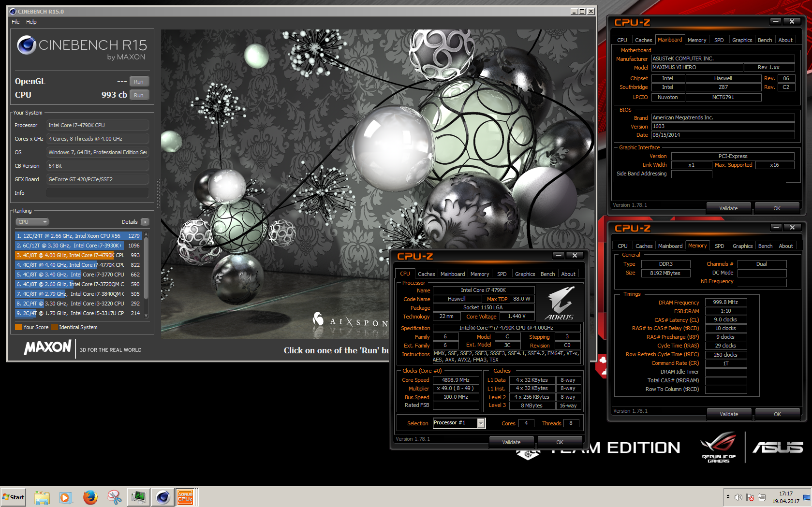Select ranking row i3-3220 score 292
The width and height of the screenshot is (812, 507).
point(78,304)
